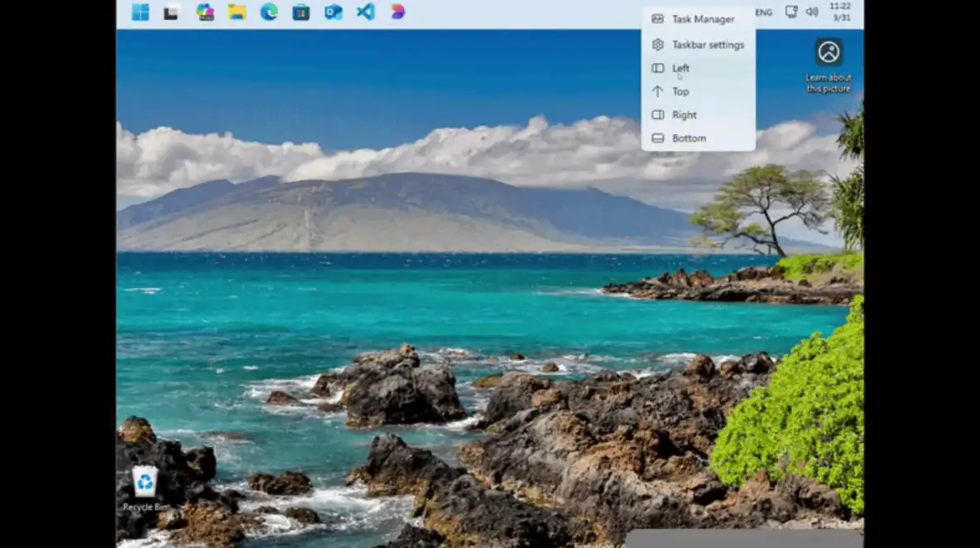Screen dimensions: 980x548
Task: Select Left taskbar position
Action: pos(698,68)
